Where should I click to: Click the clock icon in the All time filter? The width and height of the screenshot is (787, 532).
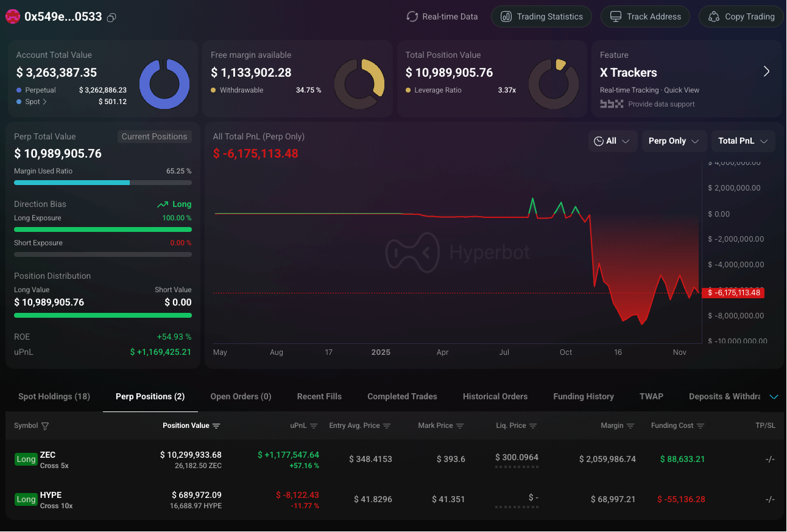tap(598, 141)
